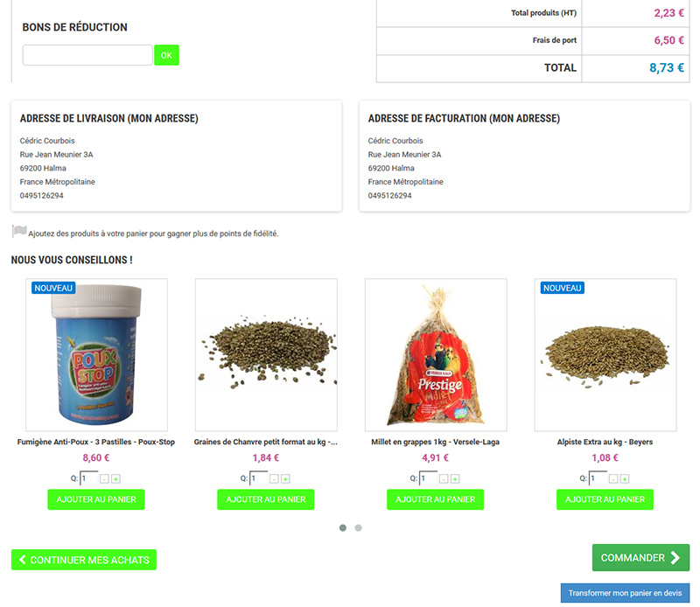This screenshot has height=607, width=700.
Task: Add Millet en grappes to cart
Action: [x=435, y=499]
